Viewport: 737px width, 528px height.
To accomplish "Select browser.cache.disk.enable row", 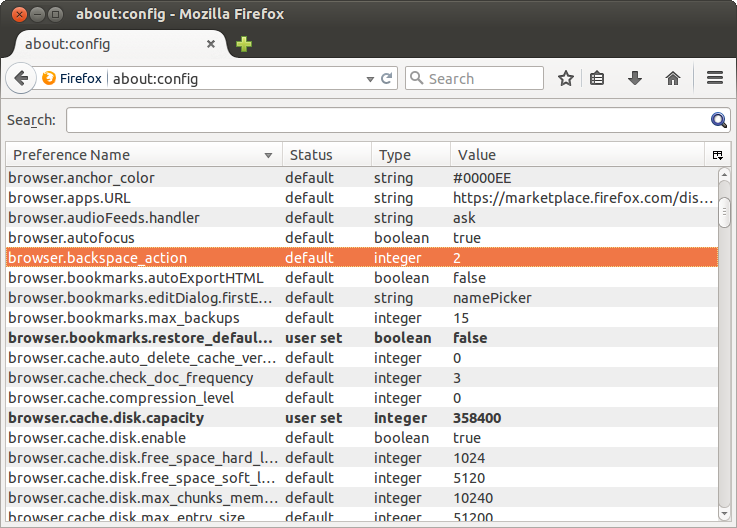I will (x=362, y=438).
